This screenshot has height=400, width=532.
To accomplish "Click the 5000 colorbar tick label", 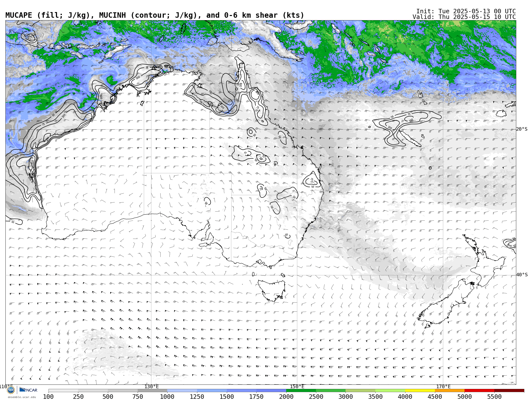I will (465, 397).
